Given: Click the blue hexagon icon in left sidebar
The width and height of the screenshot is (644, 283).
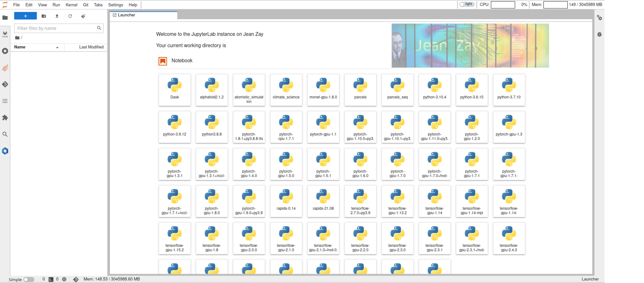Looking at the screenshot, I should pyautogui.click(x=5, y=151).
